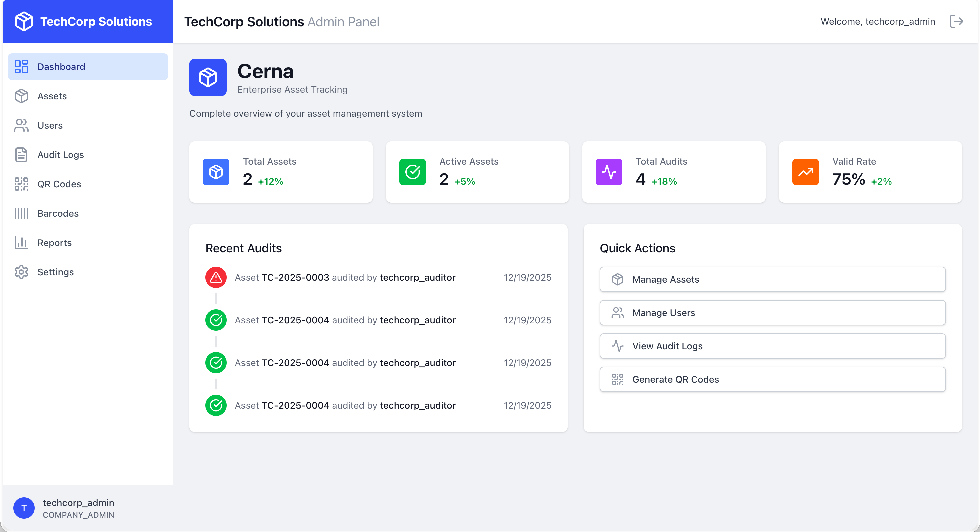
Task: Click the Manage Users quick action button
Action: point(772,313)
